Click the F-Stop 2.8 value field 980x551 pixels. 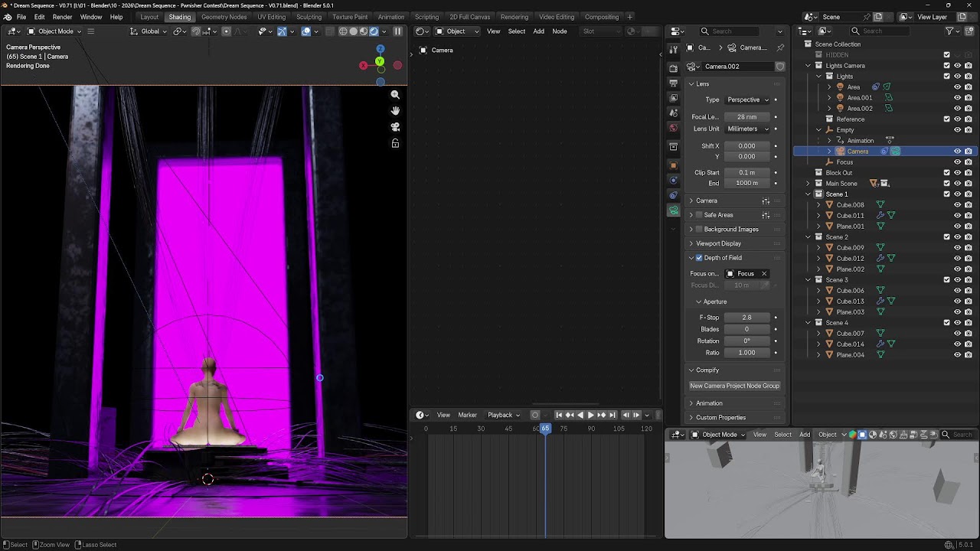pyautogui.click(x=746, y=318)
